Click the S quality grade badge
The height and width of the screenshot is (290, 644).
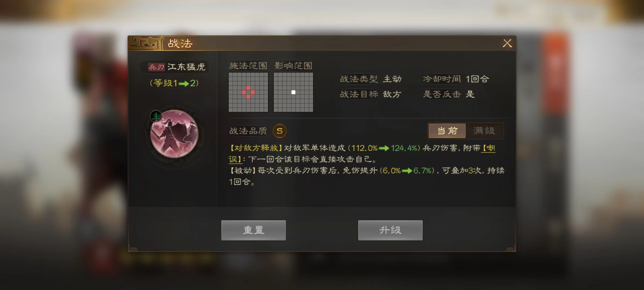click(x=280, y=131)
